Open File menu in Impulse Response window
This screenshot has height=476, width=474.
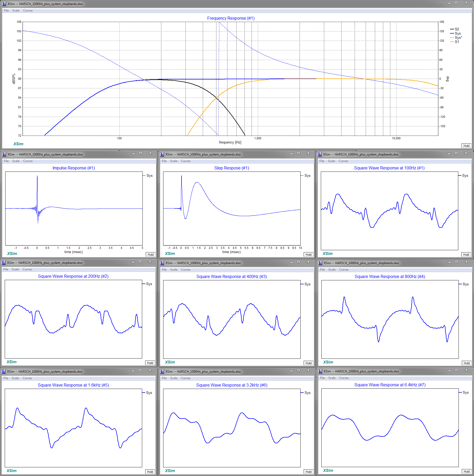(6, 161)
